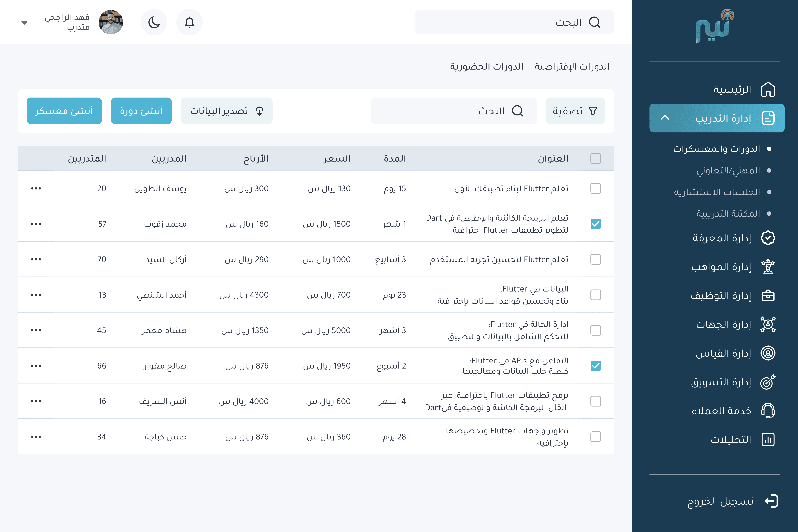Viewport: 798px width, 532px height.
Task: Open row options for حسن كباجة course
Action: point(36,437)
